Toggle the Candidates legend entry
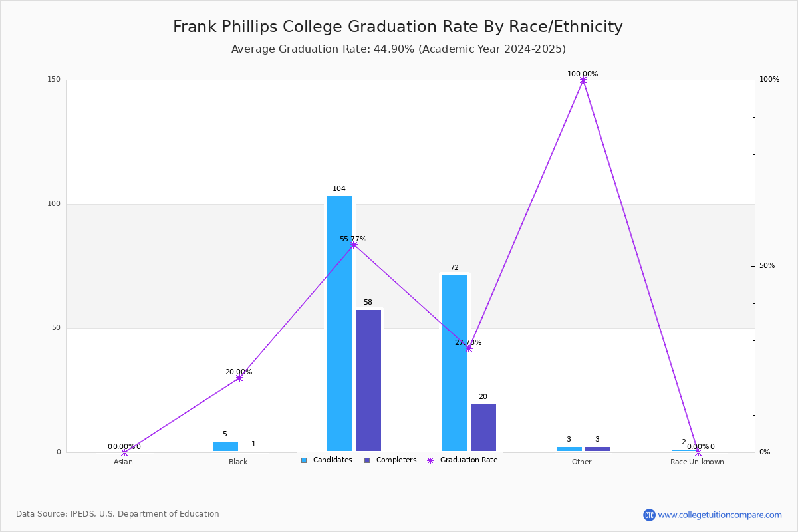 (326, 460)
